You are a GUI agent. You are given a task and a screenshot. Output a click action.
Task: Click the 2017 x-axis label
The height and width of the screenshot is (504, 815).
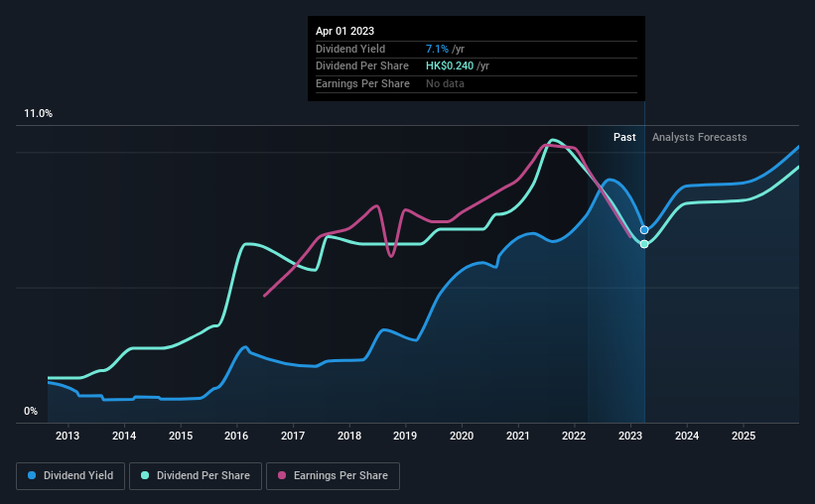pyautogui.click(x=293, y=436)
